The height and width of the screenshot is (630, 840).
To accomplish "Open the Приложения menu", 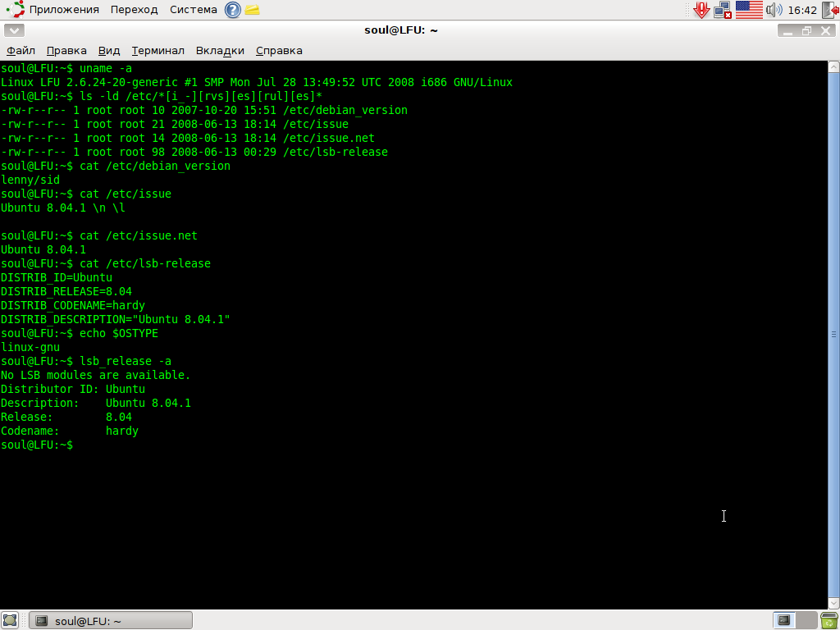I will (64, 10).
